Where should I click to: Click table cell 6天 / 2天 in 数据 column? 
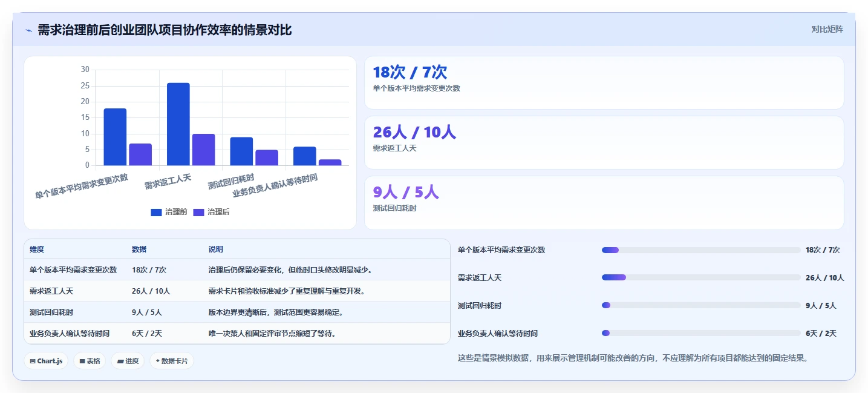[147, 334]
